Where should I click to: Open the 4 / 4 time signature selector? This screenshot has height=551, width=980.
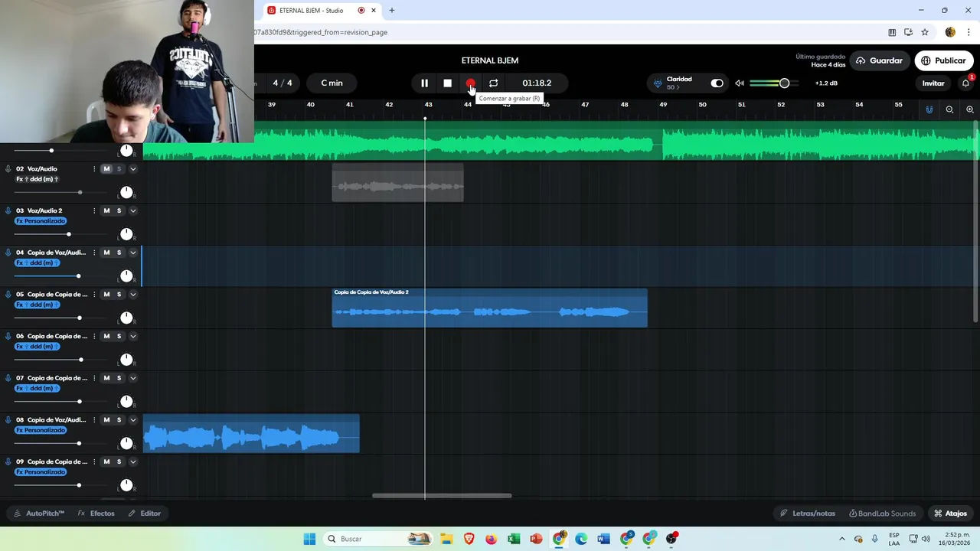click(x=283, y=83)
